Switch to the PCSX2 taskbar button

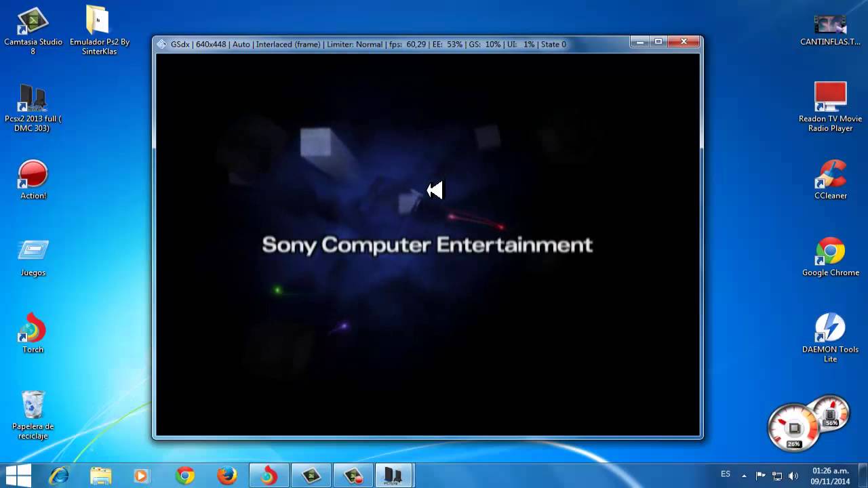point(394,476)
